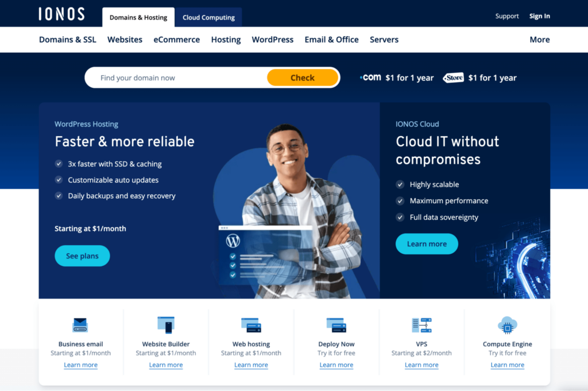Click the Deploy Now icon
Image resolution: width=588 pixels, height=391 pixels.
click(x=336, y=325)
